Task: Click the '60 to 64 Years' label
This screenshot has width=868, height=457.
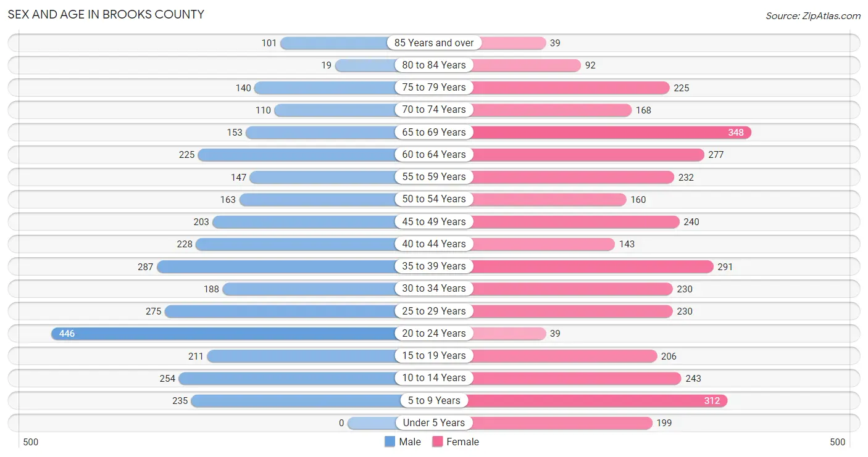Action: click(434, 155)
